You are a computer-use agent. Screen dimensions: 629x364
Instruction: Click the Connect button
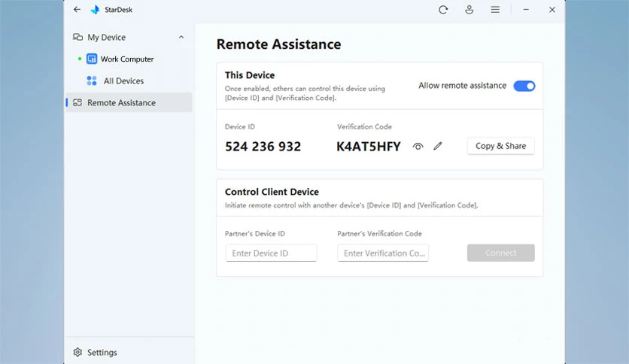click(x=500, y=253)
